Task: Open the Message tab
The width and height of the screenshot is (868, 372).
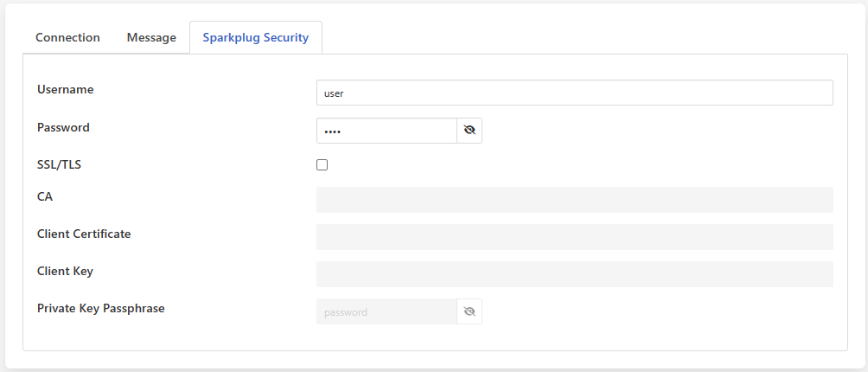Action: coord(151,38)
